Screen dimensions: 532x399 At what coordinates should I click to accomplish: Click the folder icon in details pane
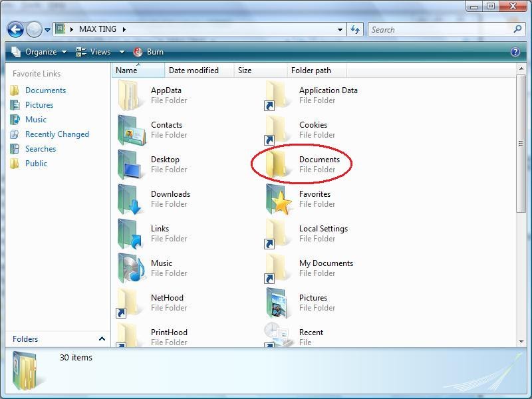coord(25,370)
